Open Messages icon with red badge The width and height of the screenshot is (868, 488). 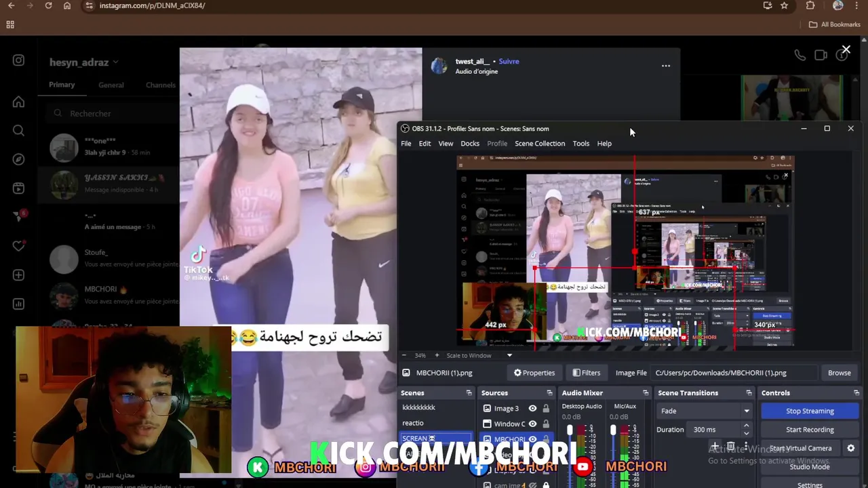click(18, 217)
